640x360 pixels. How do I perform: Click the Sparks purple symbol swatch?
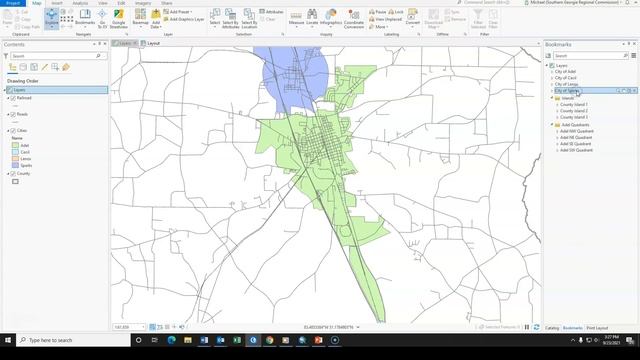point(15,165)
